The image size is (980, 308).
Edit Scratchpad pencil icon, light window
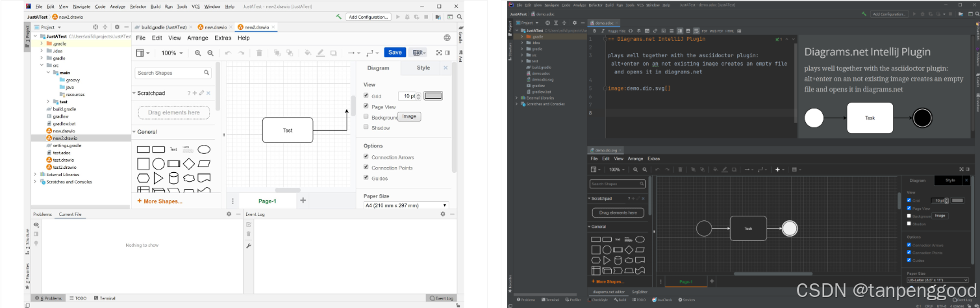click(x=202, y=93)
